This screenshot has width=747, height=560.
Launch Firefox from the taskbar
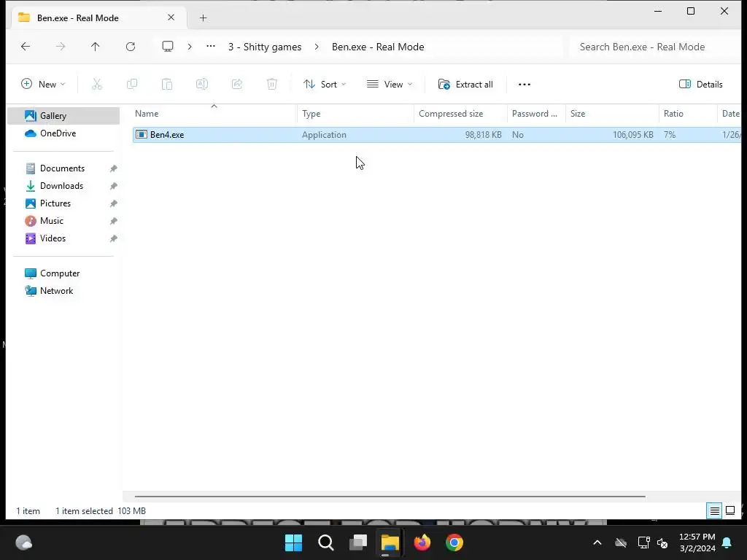click(422, 542)
